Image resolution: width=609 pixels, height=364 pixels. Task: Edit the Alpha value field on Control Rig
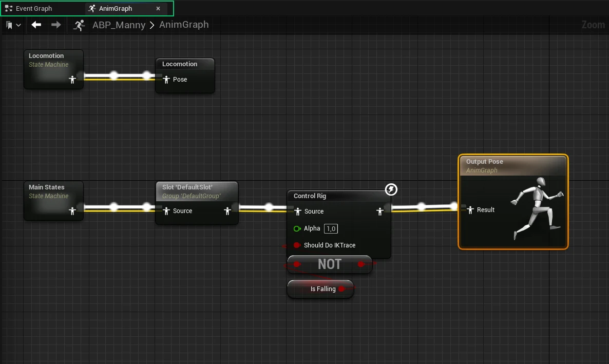pos(331,228)
